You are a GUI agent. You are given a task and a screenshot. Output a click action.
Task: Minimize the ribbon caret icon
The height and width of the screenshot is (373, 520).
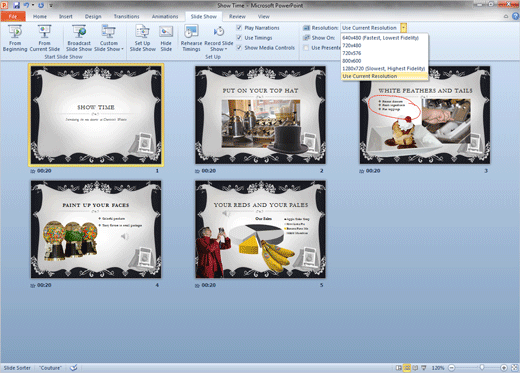[x=506, y=16]
